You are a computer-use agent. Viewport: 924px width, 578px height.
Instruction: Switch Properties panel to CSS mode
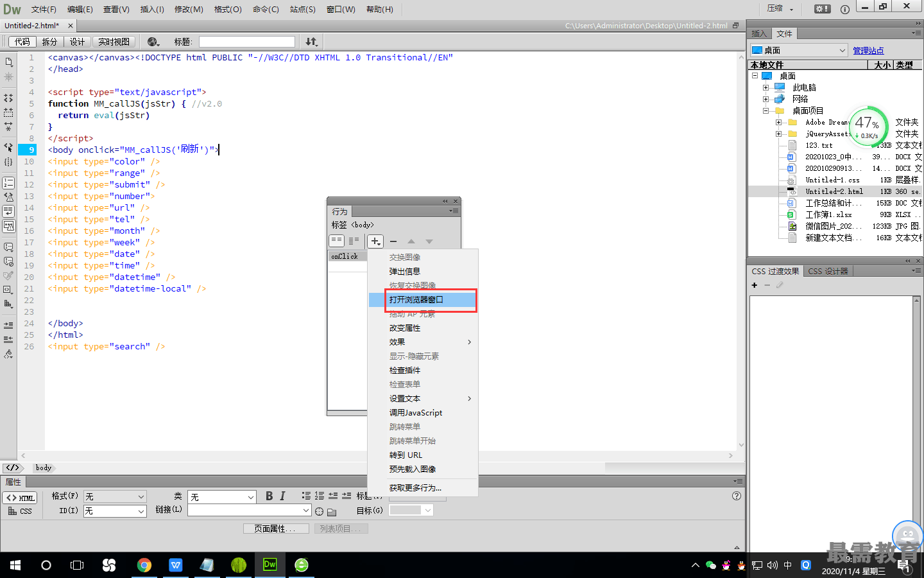[20, 511]
